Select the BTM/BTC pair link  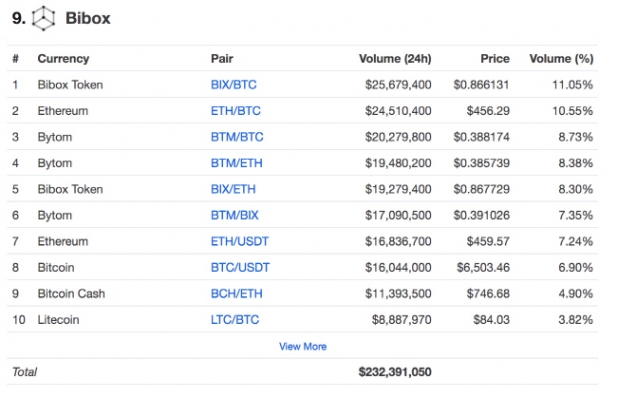coord(237,137)
